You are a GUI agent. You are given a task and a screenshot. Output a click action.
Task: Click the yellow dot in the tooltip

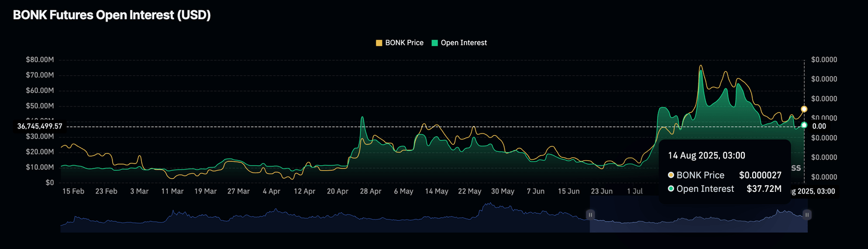(x=671, y=175)
